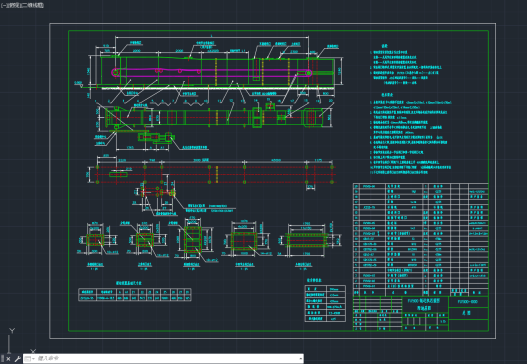Open the 2D wireframe visual style menu
This screenshot has width=527, height=364.
[x=33, y=5]
